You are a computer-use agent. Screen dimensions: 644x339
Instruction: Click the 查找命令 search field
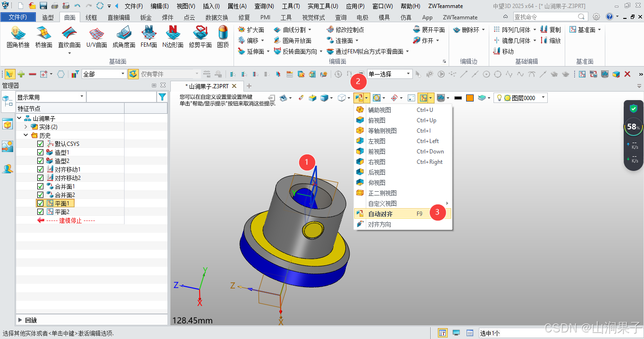[x=551, y=17]
